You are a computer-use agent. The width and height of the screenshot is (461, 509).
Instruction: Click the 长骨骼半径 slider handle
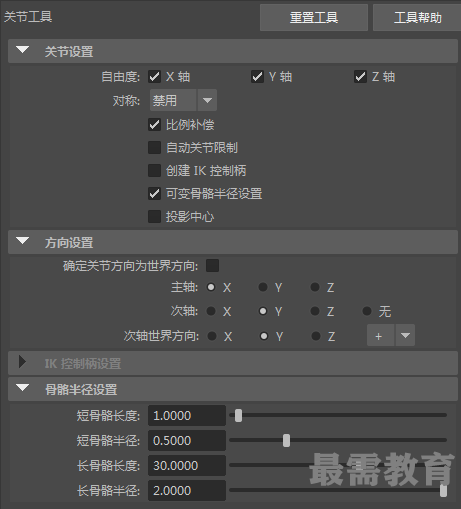coord(443,491)
